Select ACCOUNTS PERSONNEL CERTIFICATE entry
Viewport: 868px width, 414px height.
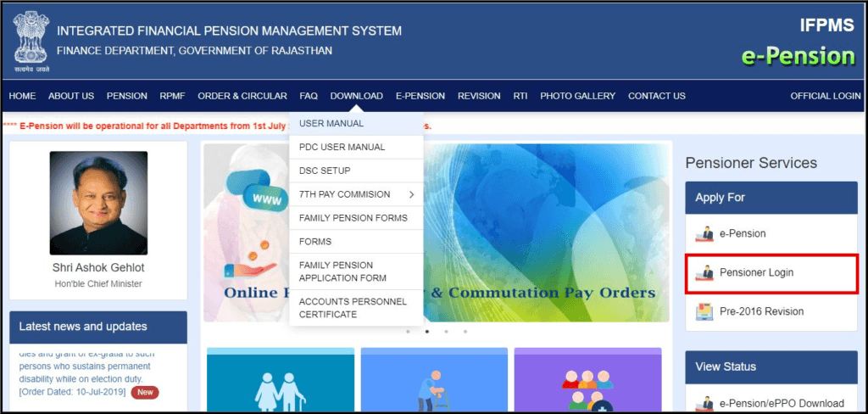pyautogui.click(x=356, y=308)
